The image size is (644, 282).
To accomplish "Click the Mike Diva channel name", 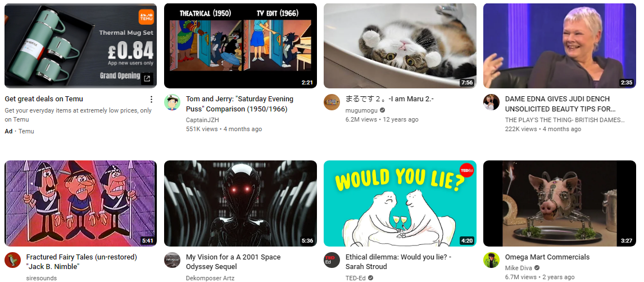I will tap(519, 268).
